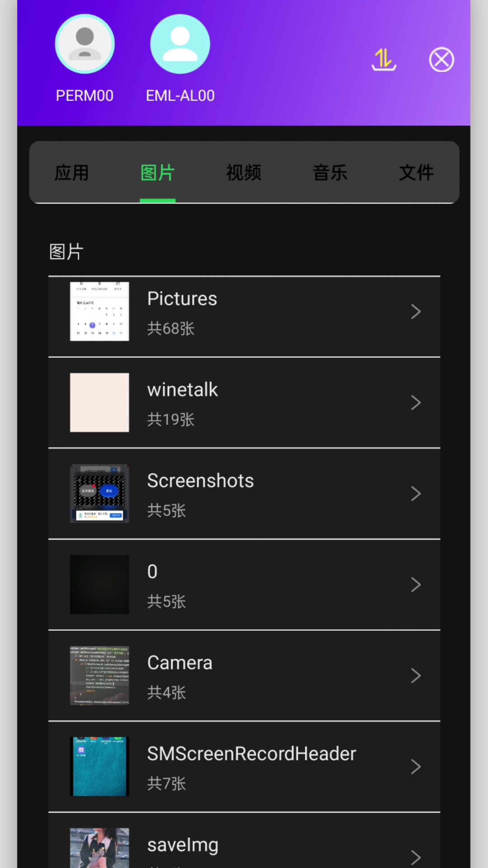Tap the SMScreenRecordHeader thumbnail image
The image size is (488, 868).
pyautogui.click(x=99, y=767)
